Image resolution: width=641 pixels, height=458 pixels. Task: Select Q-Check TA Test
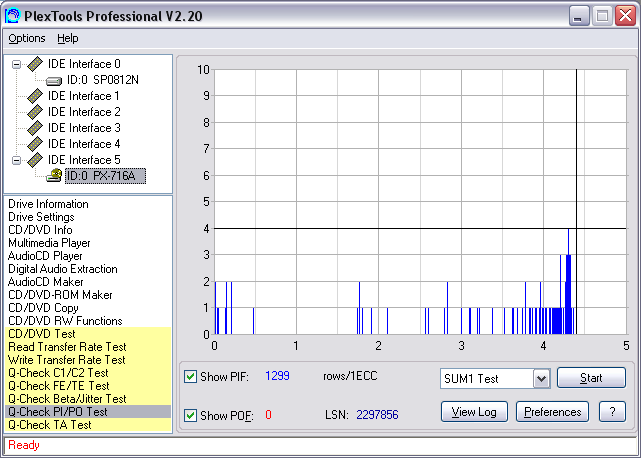click(88, 425)
